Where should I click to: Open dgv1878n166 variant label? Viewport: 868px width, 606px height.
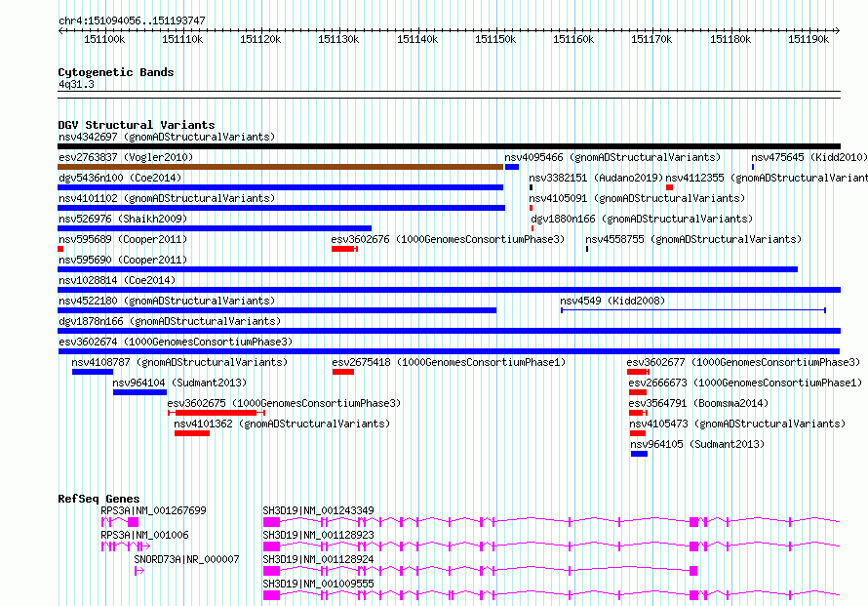[x=170, y=321]
